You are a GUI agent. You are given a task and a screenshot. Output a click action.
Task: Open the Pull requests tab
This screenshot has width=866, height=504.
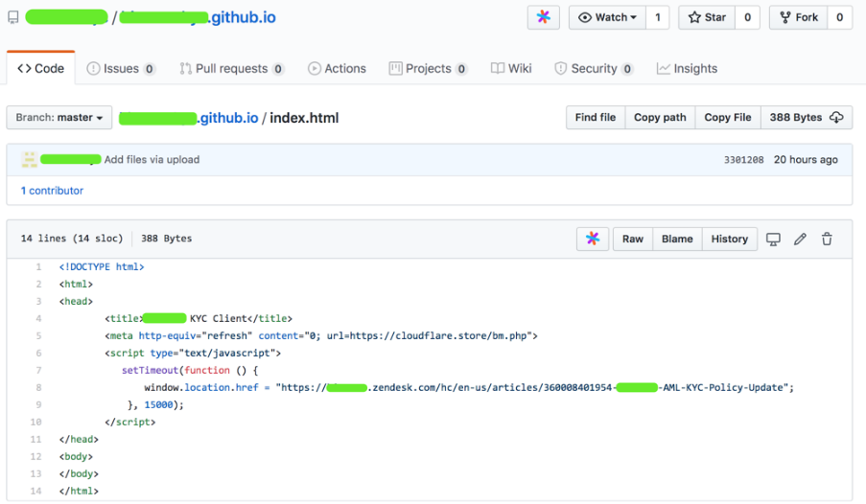point(231,68)
